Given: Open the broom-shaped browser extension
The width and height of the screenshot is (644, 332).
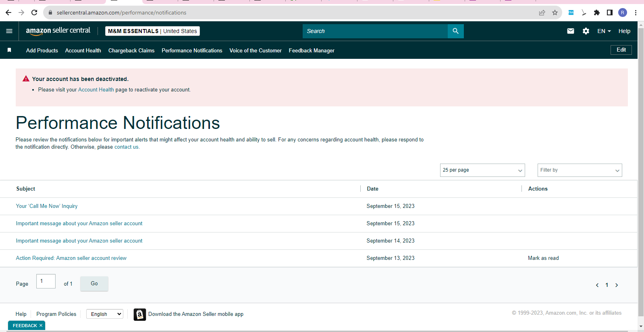Looking at the screenshot, I should 584,12.
